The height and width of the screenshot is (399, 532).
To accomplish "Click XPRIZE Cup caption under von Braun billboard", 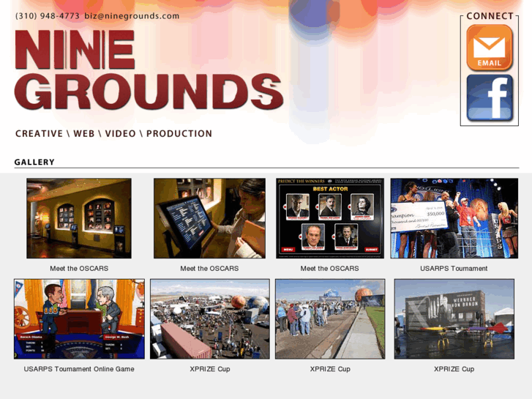I will click(454, 369).
